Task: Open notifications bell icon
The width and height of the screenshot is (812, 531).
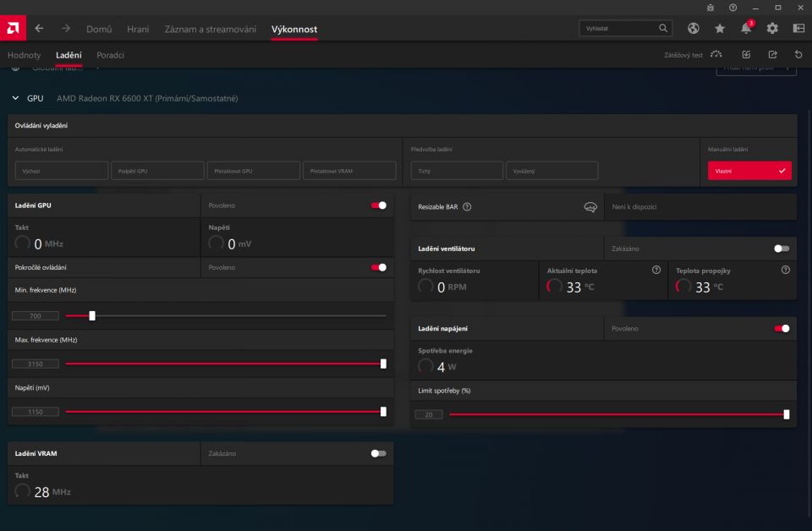Action: coord(746,28)
